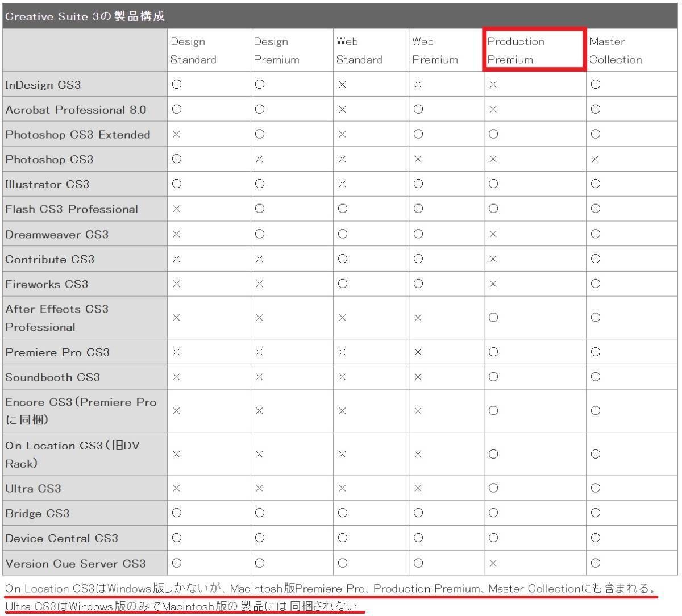This screenshot has height=616, width=682.
Task: Click Photoshop CS3 cross under Master Collection
Action: coord(595,160)
